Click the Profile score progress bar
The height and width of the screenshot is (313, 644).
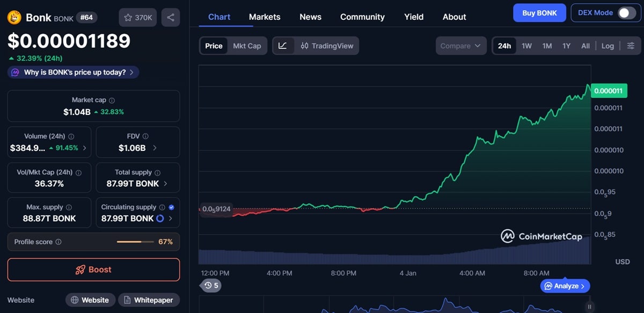135,242
